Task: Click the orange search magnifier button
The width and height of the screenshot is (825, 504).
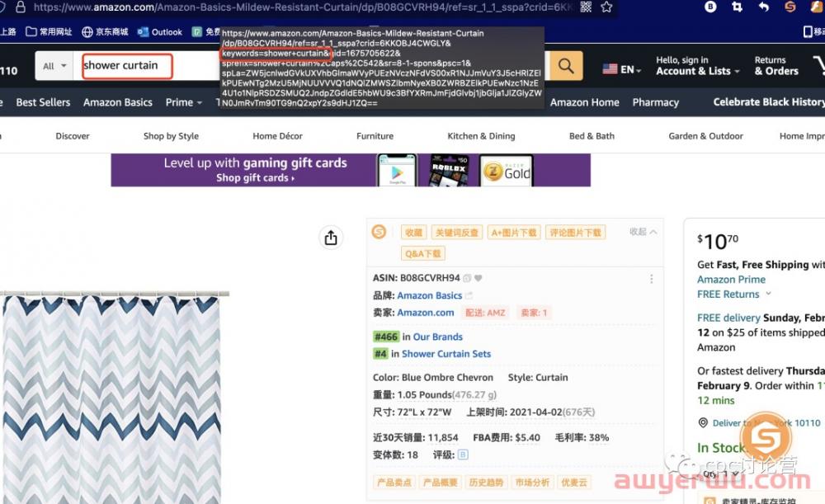Action: click(x=566, y=66)
